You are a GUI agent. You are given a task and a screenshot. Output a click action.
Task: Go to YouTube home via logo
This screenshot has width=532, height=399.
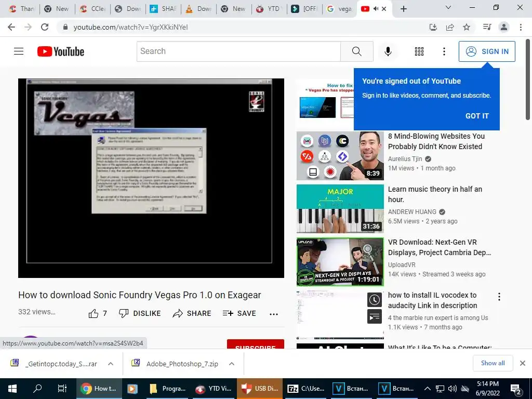61,51
